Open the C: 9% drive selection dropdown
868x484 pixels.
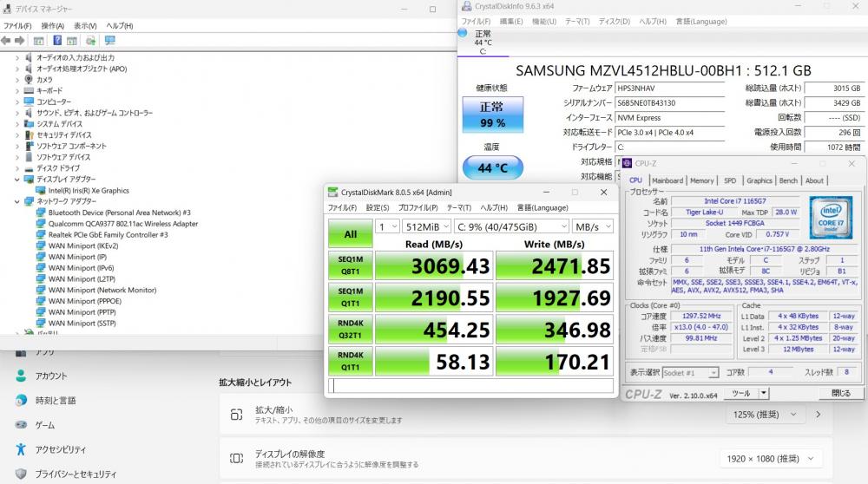click(511, 226)
